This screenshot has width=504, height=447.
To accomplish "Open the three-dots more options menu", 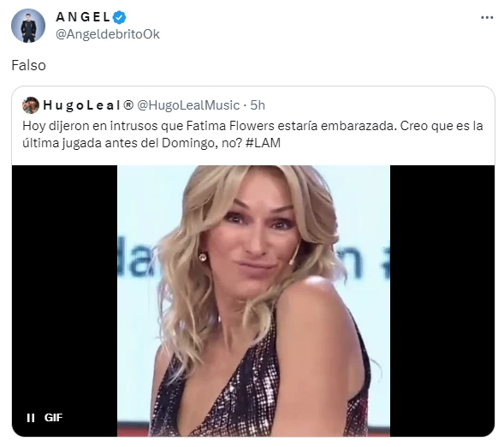I will (487, 18).
